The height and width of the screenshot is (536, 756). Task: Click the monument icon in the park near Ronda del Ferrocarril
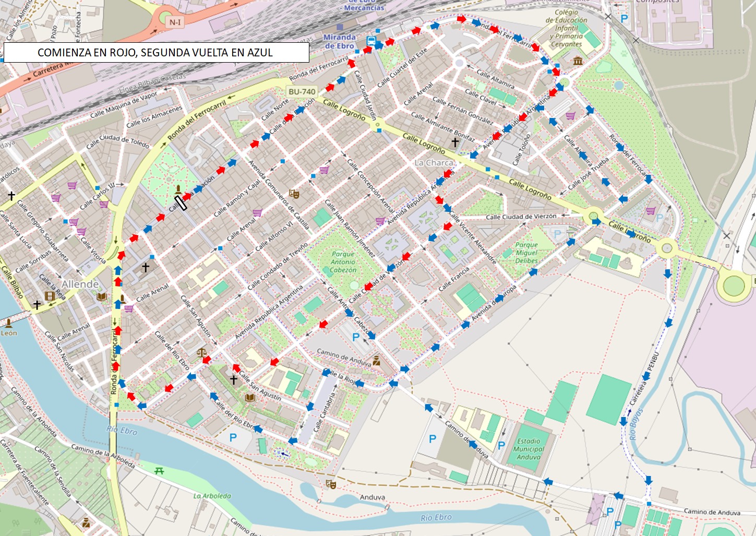tap(178, 189)
